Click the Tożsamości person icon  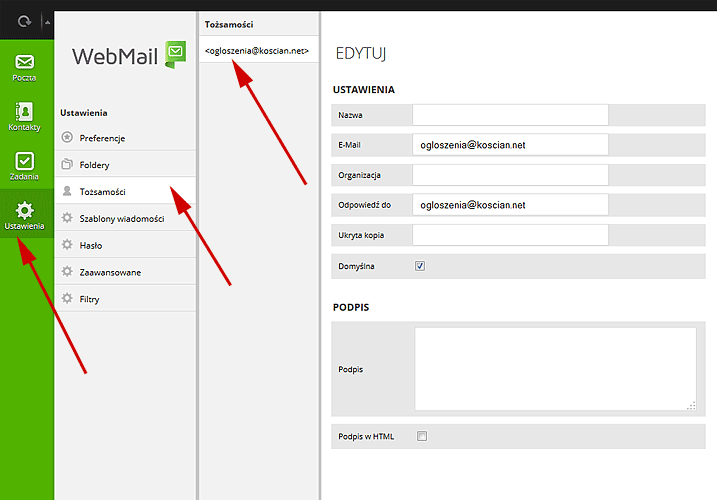(67, 191)
